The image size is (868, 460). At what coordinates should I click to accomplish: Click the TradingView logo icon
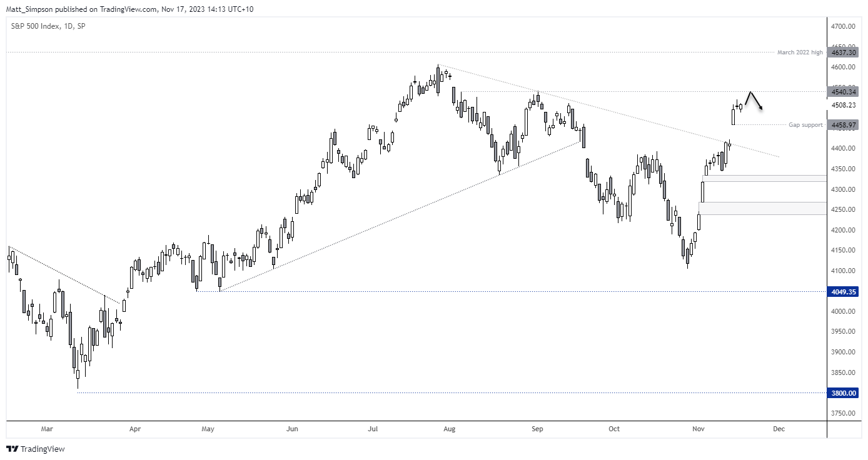tap(12, 449)
